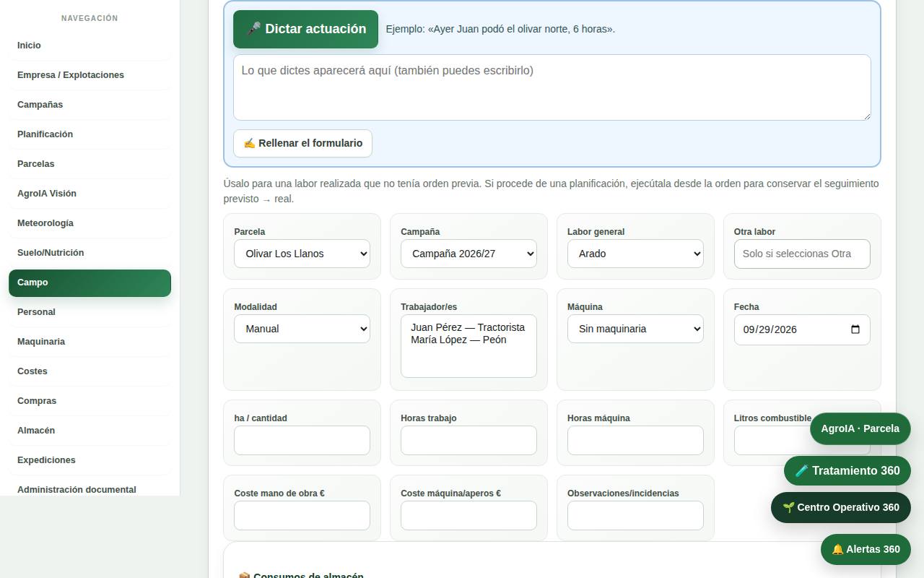
Task: Click the Otra labor text field
Action: [802, 254]
